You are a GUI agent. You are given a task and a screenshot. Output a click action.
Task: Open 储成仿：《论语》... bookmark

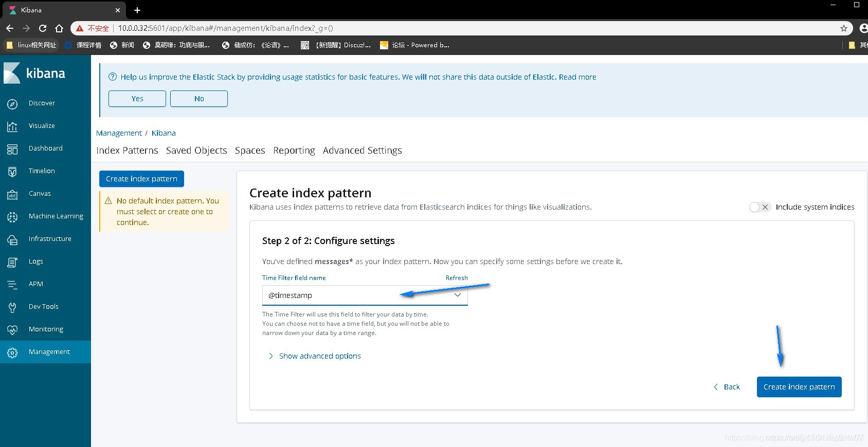click(x=256, y=45)
